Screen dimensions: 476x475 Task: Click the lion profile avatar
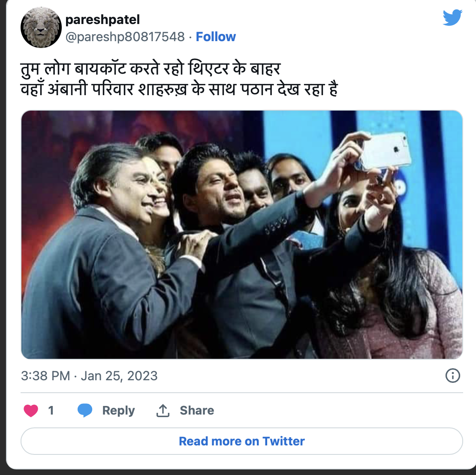tap(42, 27)
